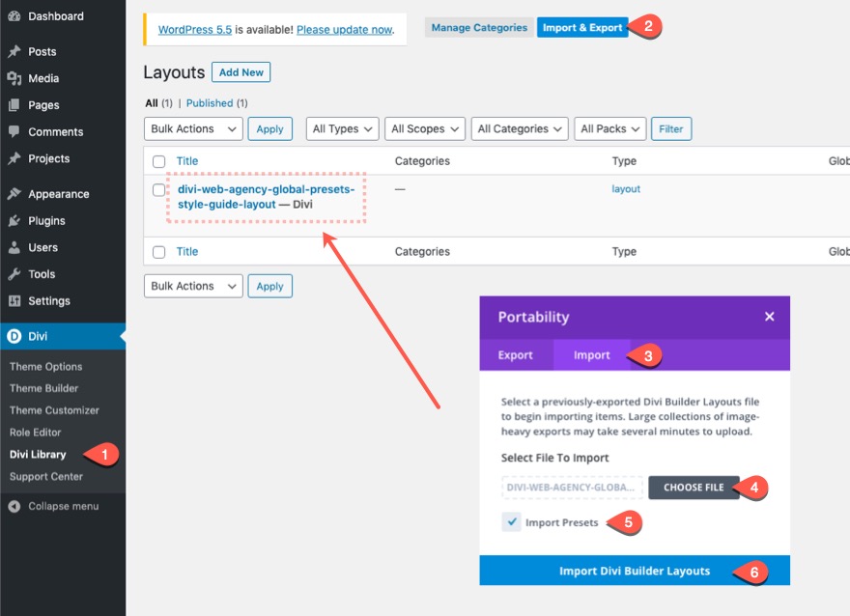This screenshot has height=616, width=850.
Task: Click the Plugins plug icon
Action: (14, 221)
